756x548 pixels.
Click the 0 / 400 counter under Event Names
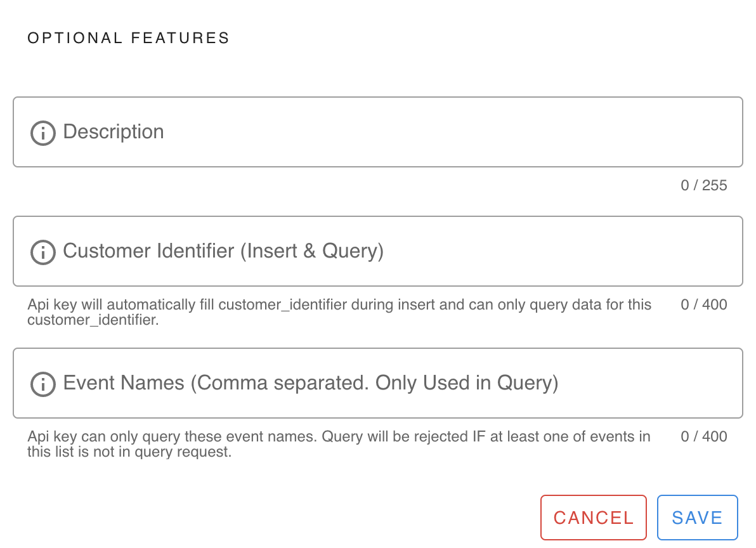click(704, 436)
